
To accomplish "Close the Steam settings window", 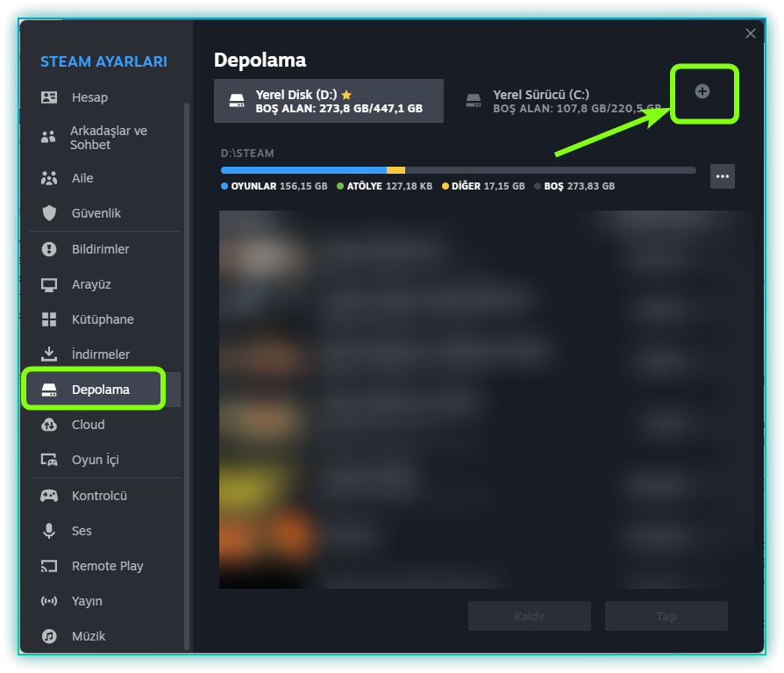I will tap(750, 33).
